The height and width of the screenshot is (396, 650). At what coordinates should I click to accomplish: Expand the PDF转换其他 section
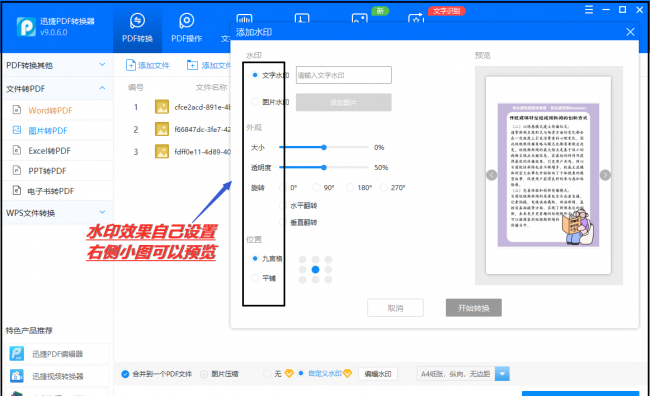point(57,65)
